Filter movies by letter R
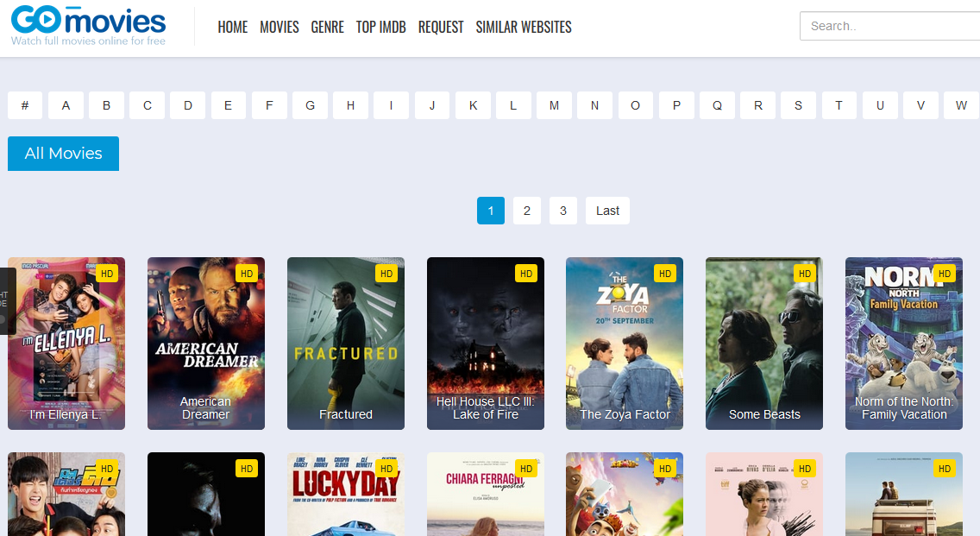The width and height of the screenshot is (980, 536). [758, 105]
